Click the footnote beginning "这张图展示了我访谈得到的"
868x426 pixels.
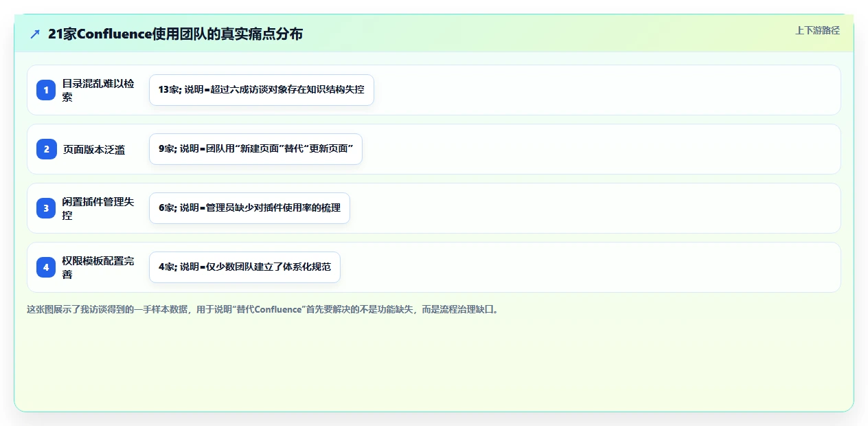[263, 309]
